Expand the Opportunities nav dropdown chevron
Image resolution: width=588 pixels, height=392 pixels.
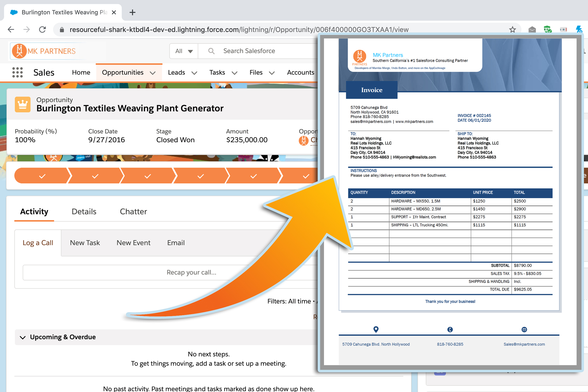(x=153, y=73)
